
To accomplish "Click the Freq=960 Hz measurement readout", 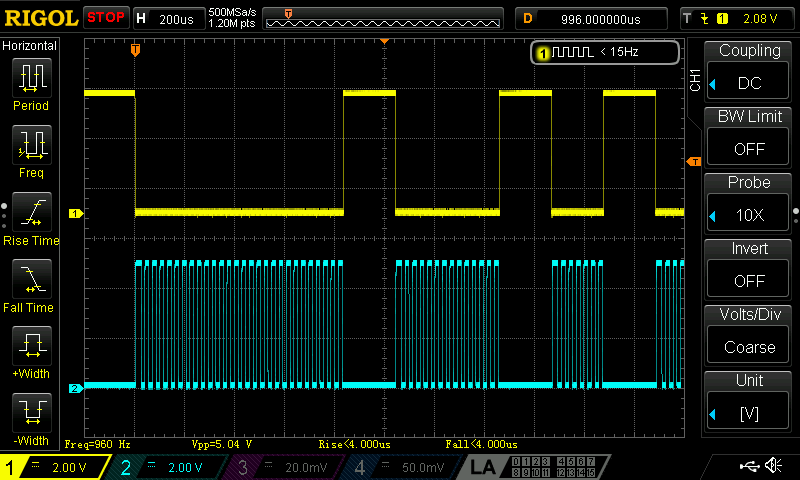I will pyautogui.click(x=97, y=444).
